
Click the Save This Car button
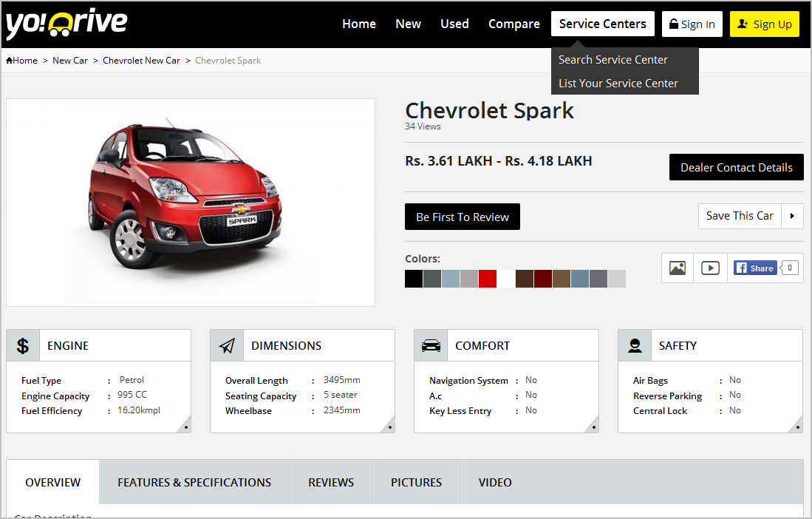click(x=740, y=216)
